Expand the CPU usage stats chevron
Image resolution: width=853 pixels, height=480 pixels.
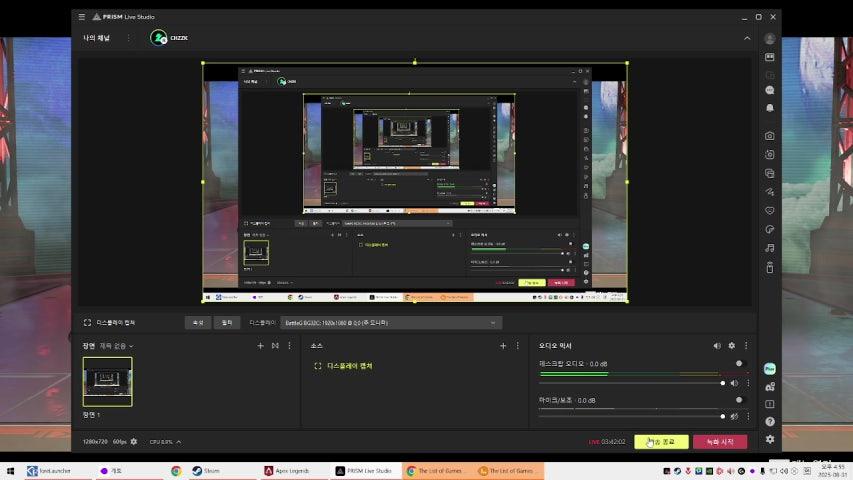[x=179, y=441]
